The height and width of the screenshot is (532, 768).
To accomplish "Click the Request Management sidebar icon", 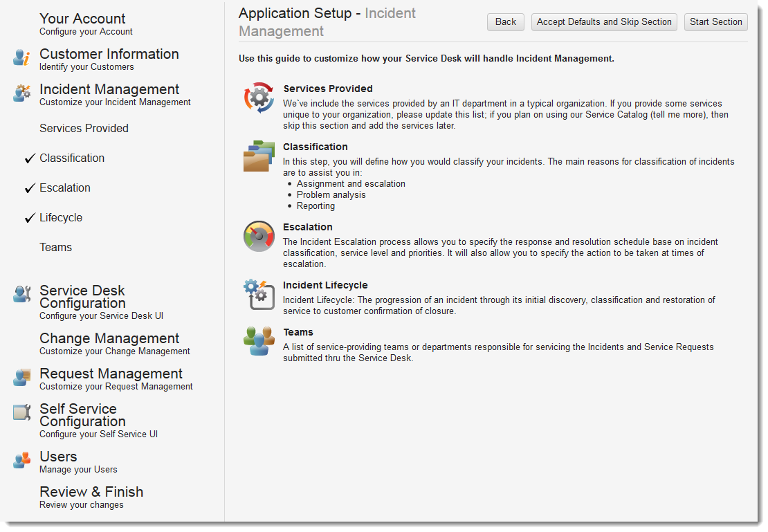I will click(x=21, y=377).
